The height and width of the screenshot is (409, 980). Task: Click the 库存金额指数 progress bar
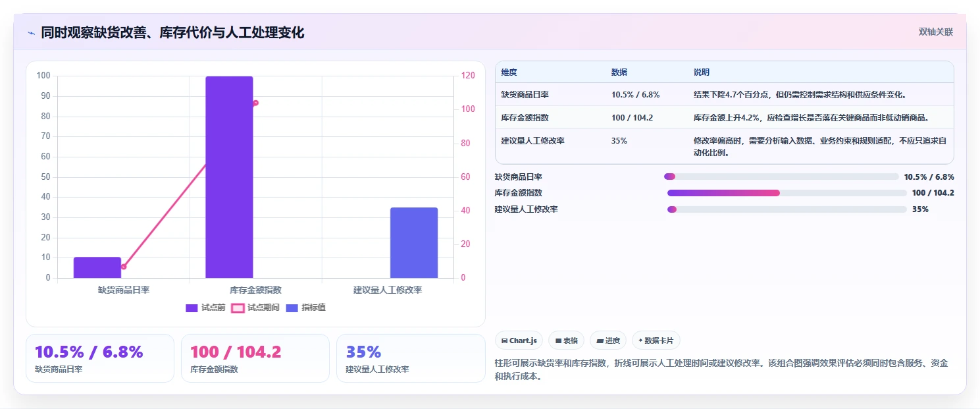coord(787,193)
